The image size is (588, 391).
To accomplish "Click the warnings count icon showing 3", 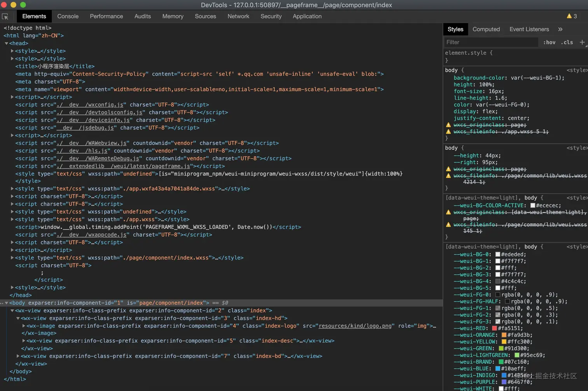I will [x=572, y=16].
